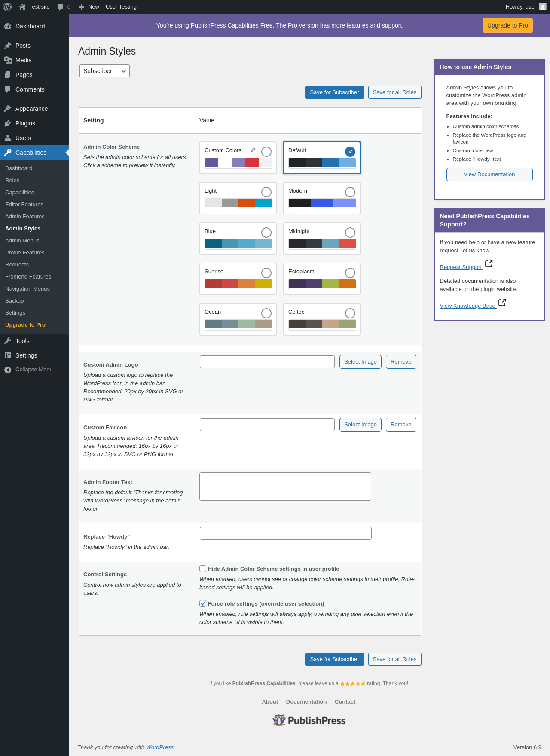
Task: Click the Request Support link
Action: click(x=461, y=267)
